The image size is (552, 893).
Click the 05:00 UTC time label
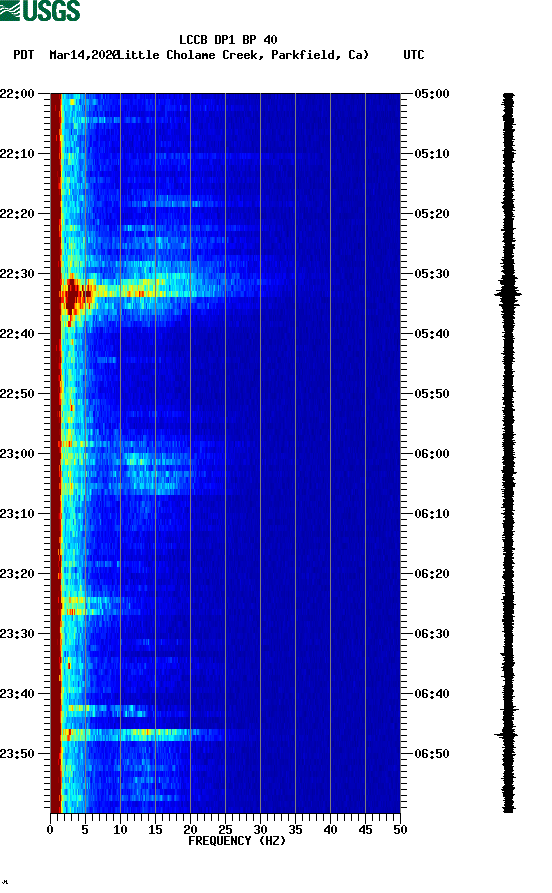[x=432, y=93]
